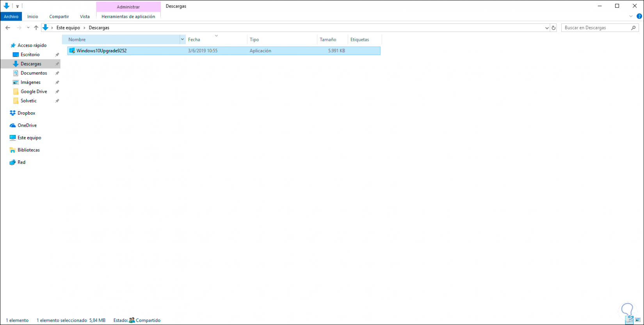Viewport: 644px width, 325px height.
Task: Click Este equipo in the address breadcrumb
Action: pyautogui.click(x=68, y=28)
